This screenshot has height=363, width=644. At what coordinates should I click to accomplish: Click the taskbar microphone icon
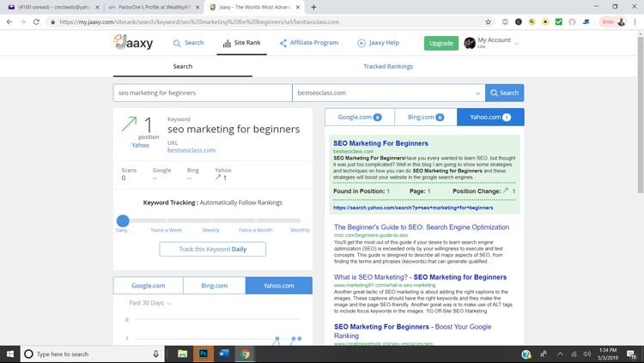click(155, 354)
